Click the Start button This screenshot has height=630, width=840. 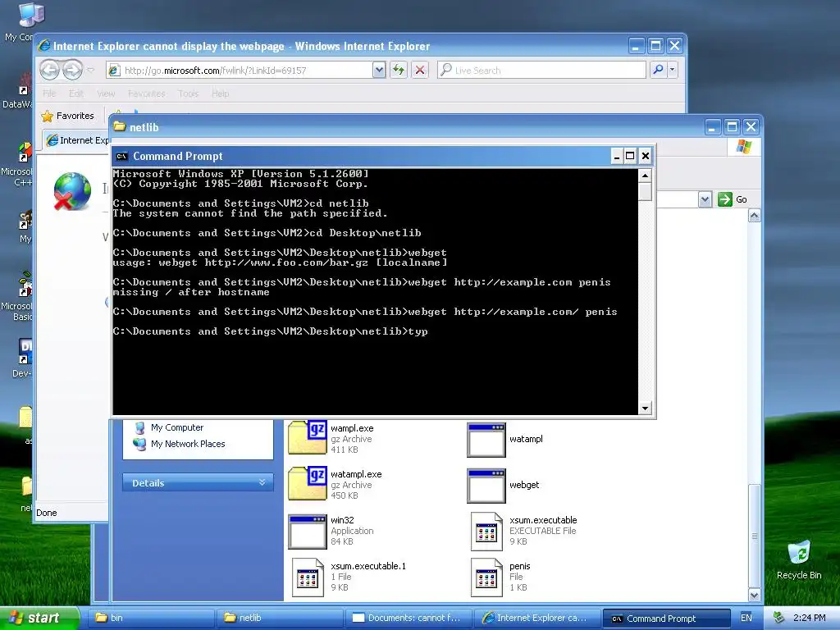point(39,618)
